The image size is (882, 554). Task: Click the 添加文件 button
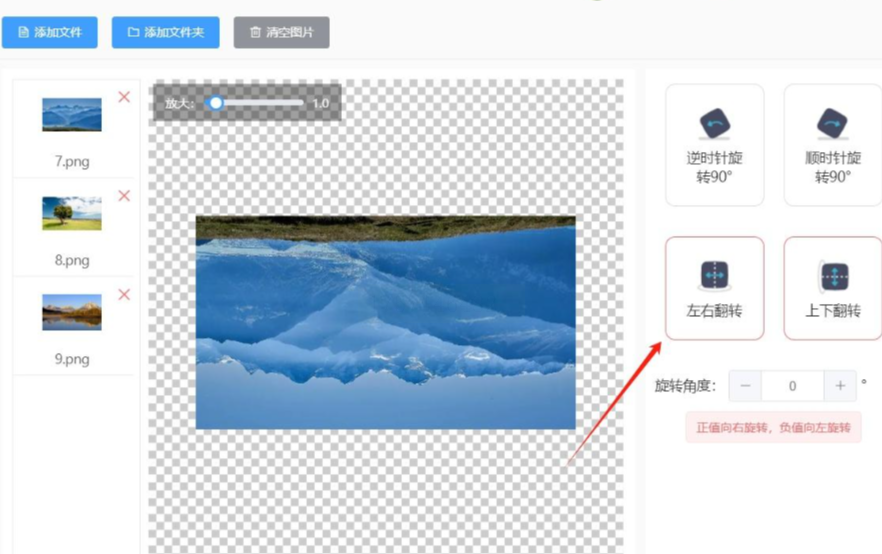[x=50, y=32]
